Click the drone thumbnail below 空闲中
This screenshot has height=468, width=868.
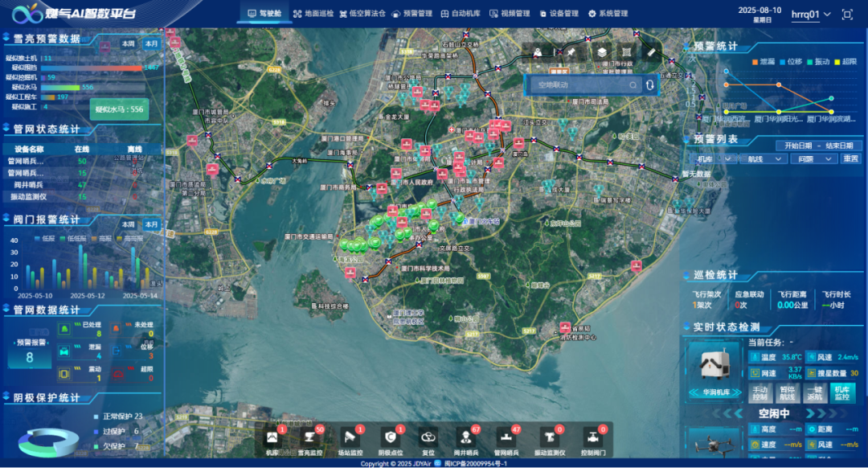coord(714,444)
